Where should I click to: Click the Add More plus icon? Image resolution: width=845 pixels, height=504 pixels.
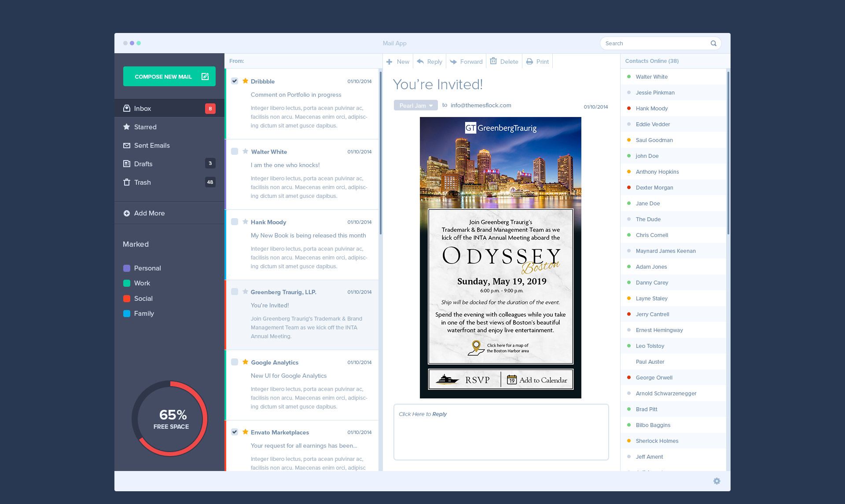[x=127, y=213]
